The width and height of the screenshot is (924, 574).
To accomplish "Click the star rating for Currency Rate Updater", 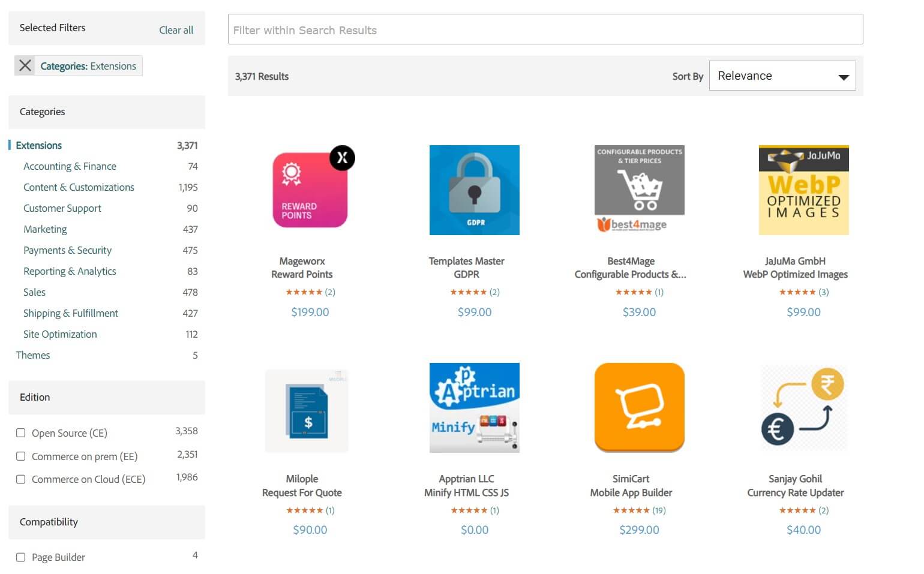I will coord(797,510).
